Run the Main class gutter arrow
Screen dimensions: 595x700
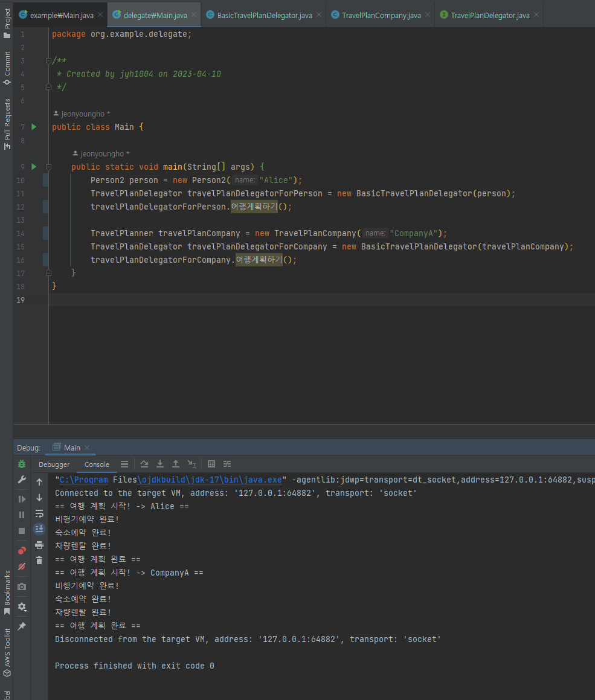point(34,127)
